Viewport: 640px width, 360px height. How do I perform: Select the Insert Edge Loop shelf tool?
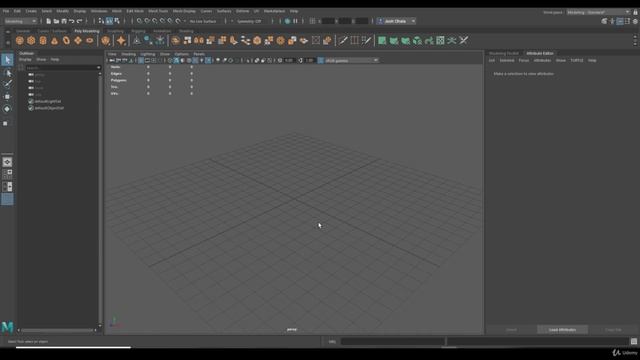click(x=355, y=40)
